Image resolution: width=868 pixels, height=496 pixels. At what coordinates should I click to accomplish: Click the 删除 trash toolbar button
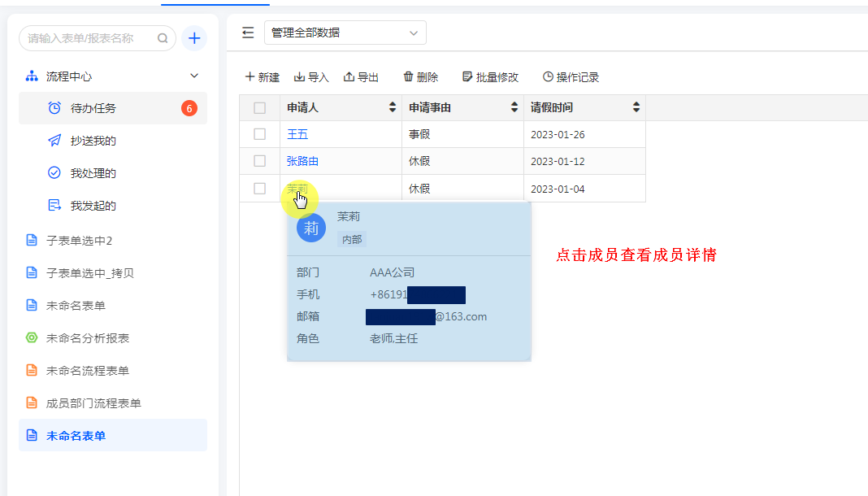click(420, 77)
